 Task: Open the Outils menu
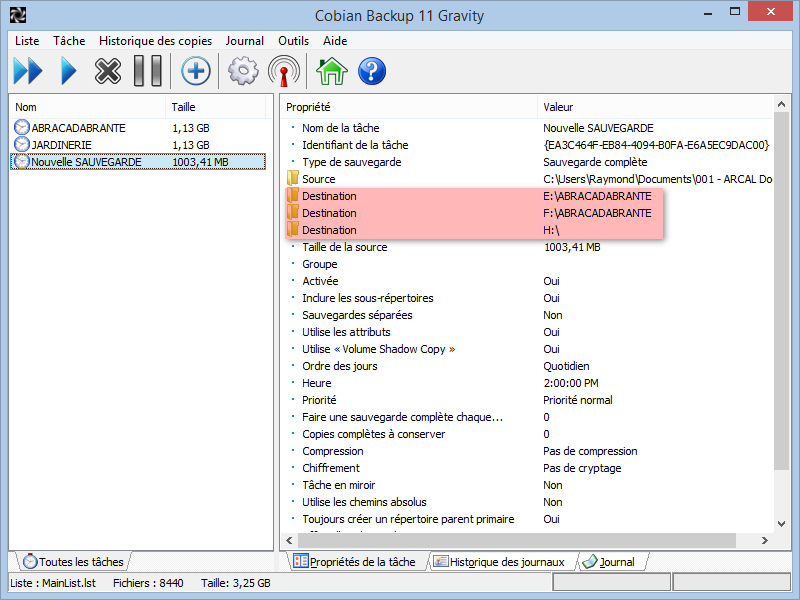pos(293,41)
